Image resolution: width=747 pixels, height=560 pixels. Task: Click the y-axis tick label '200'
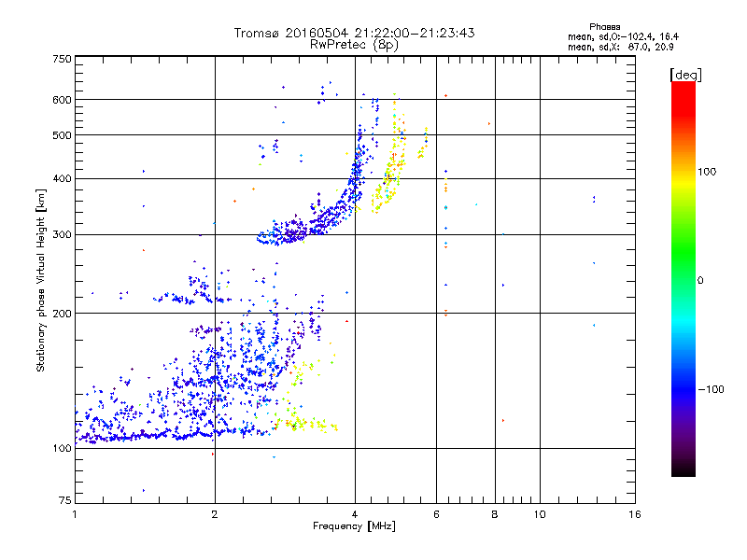62,314
